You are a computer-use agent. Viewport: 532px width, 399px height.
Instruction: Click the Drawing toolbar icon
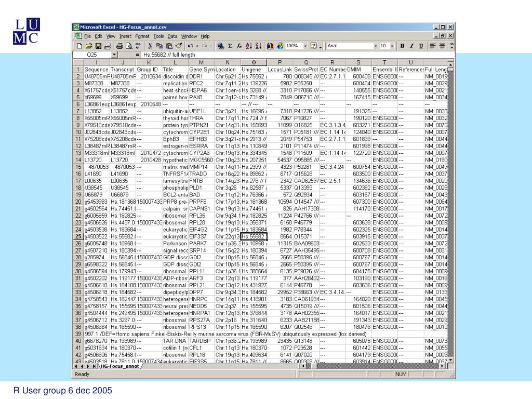(x=280, y=46)
